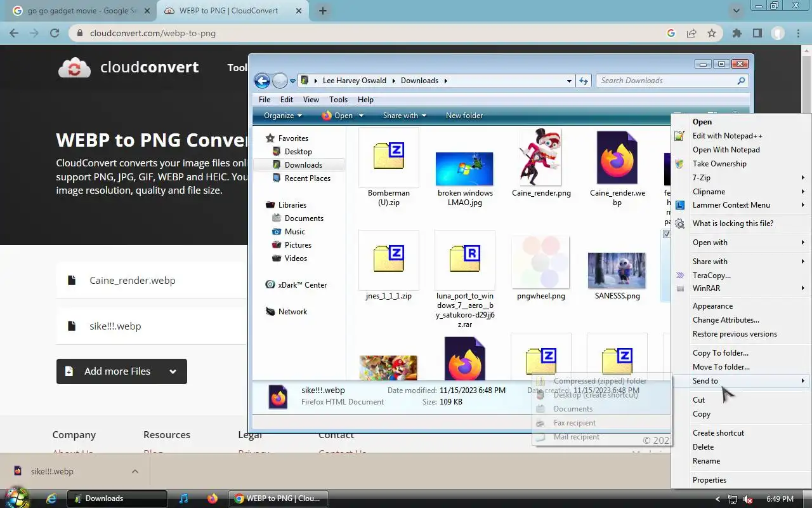Screen dimensions: 812x508
Task: Click the Explorer back navigation arrow
Action: 262,81
